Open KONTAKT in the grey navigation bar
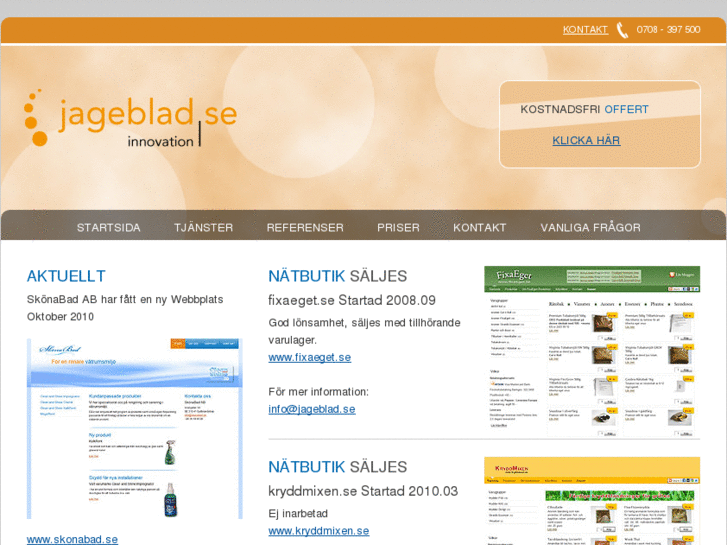 coord(479,228)
